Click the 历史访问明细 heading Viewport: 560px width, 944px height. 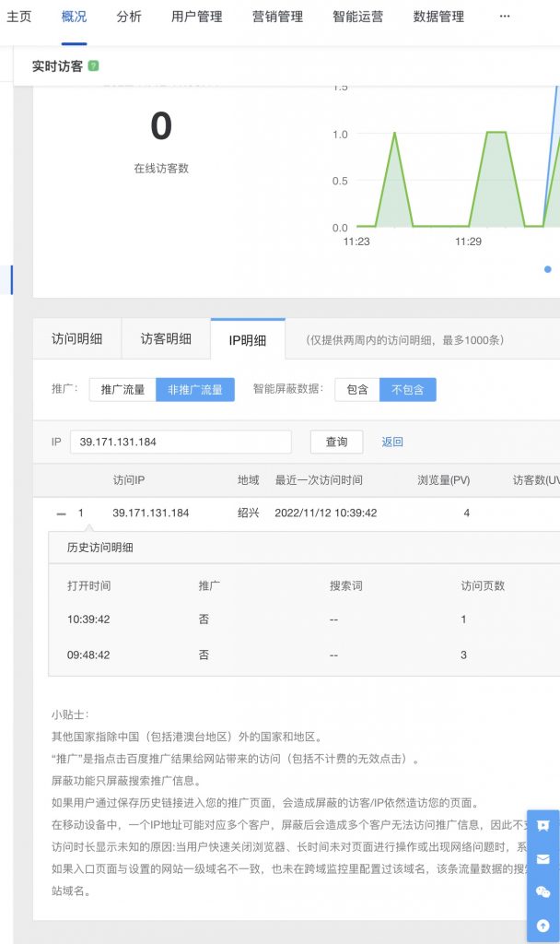point(99,548)
